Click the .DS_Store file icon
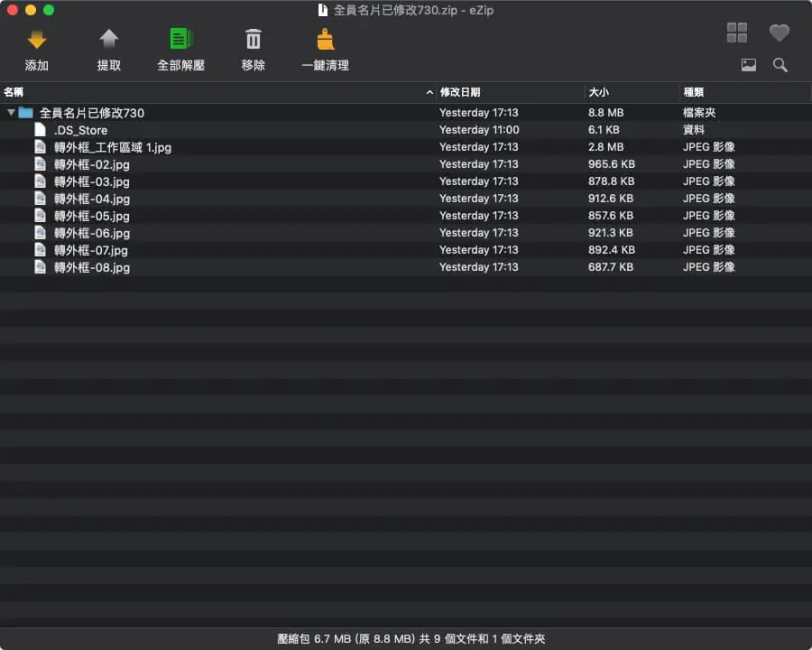The width and height of the screenshot is (812, 650). 40,130
